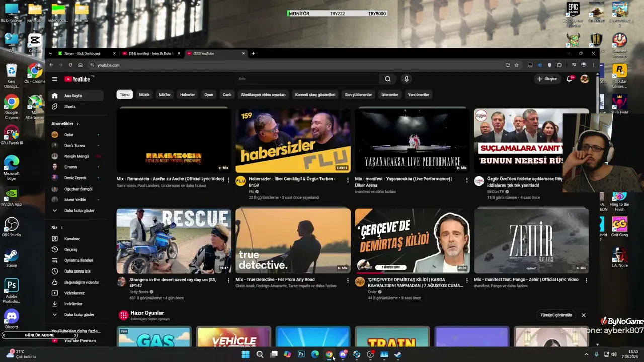Click the YouTube search field
644x362 pixels.
308,79
